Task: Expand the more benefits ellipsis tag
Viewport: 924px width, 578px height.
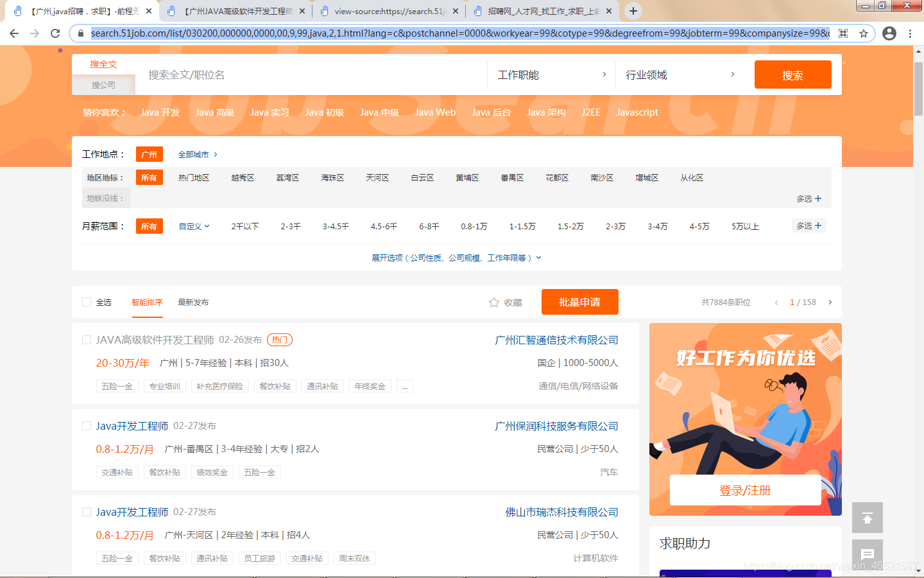Action: point(405,387)
